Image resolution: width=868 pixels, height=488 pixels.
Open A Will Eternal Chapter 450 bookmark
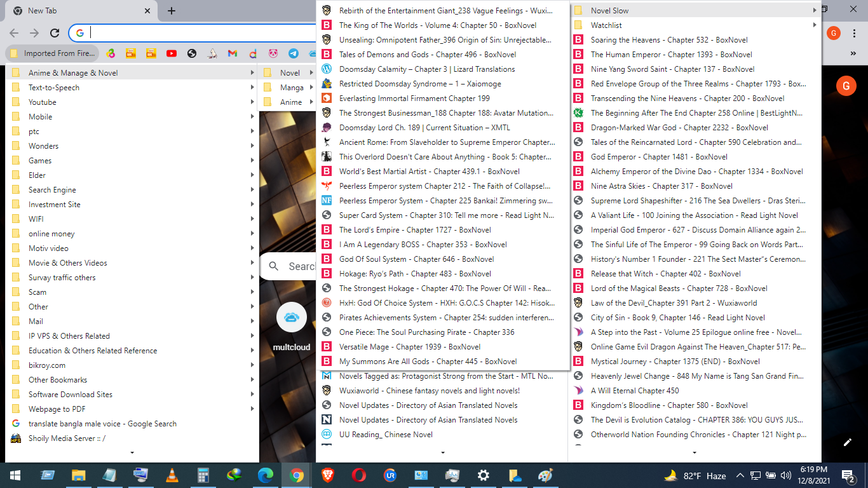(x=695, y=391)
